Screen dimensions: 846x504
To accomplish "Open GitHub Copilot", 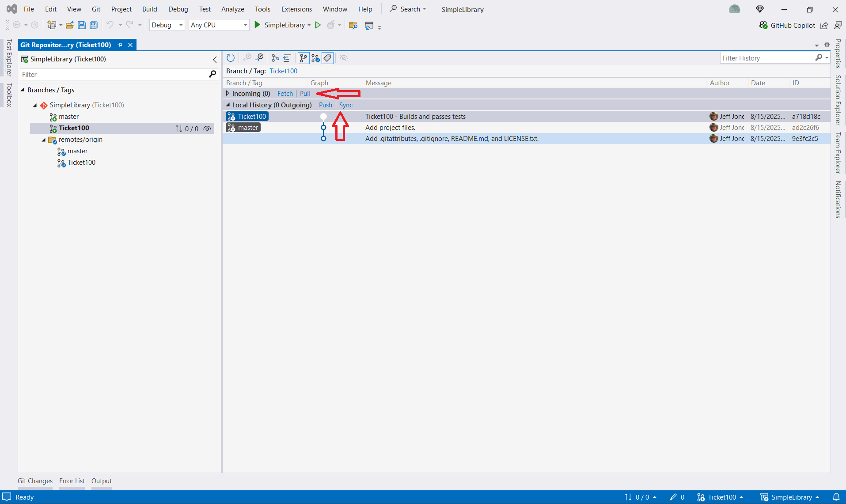I will point(787,25).
